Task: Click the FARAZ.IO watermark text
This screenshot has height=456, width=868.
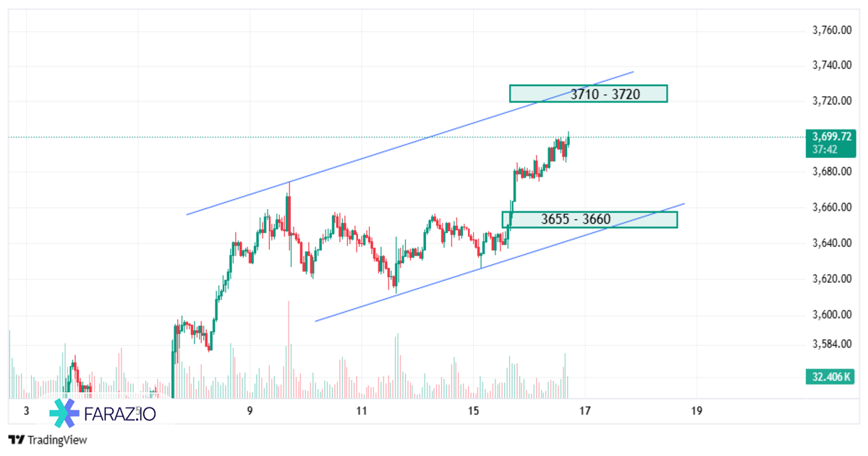Action: (x=119, y=415)
